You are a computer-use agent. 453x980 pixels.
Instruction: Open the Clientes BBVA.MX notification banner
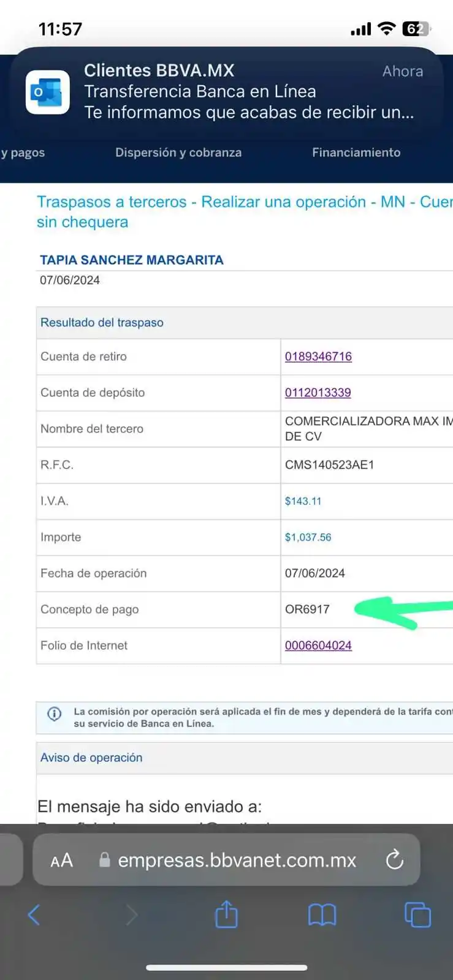(245, 92)
